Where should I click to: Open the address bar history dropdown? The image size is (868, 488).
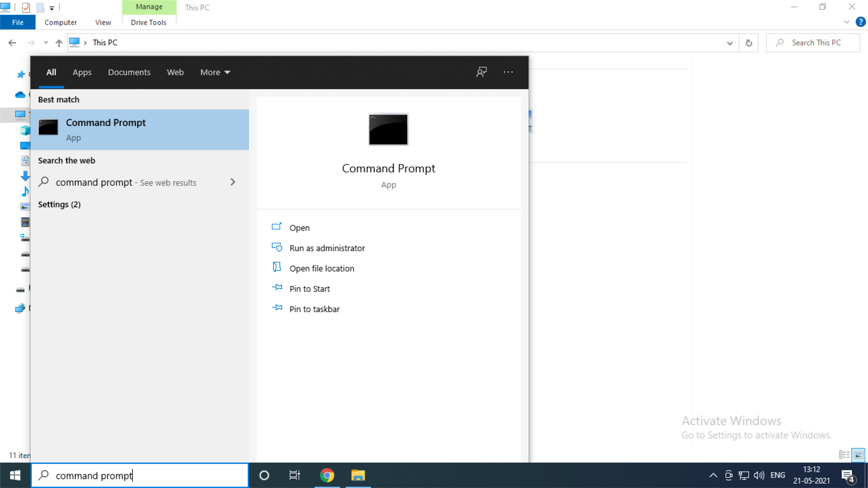(730, 42)
